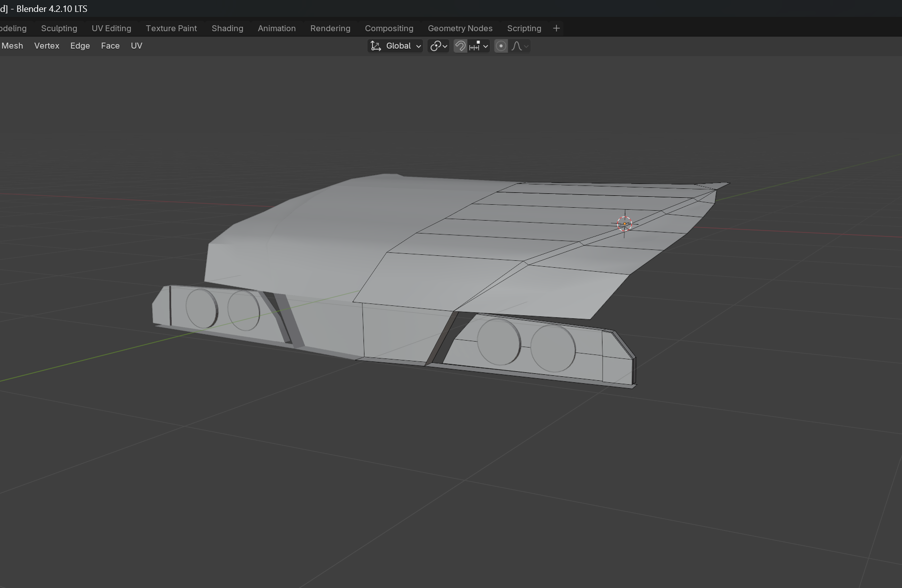
Task: Open the Edge menu
Action: click(x=80, y=46)
